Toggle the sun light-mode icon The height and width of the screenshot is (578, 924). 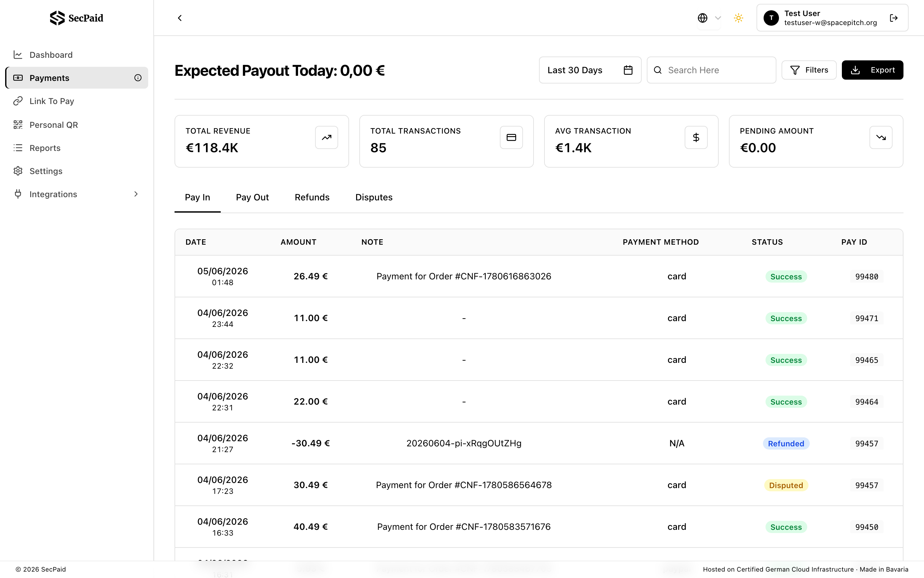click(x=739, y=18)
